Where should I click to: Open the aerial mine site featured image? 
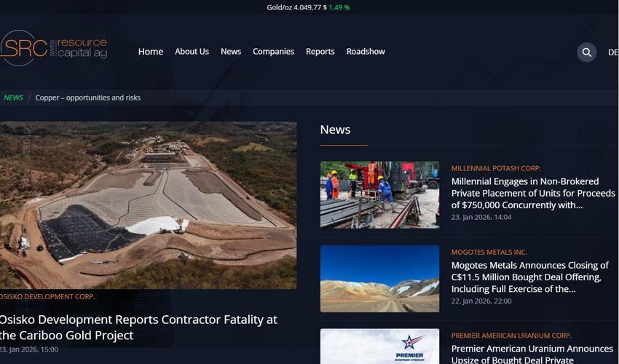coord(148,205)
